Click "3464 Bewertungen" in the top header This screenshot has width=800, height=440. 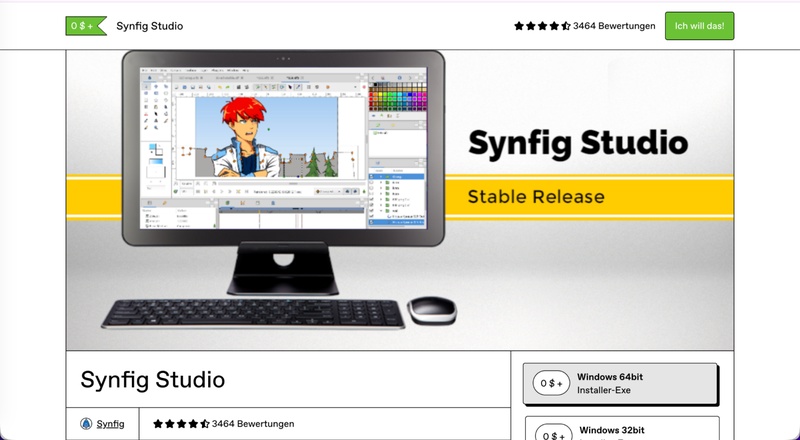coord(614,26)
